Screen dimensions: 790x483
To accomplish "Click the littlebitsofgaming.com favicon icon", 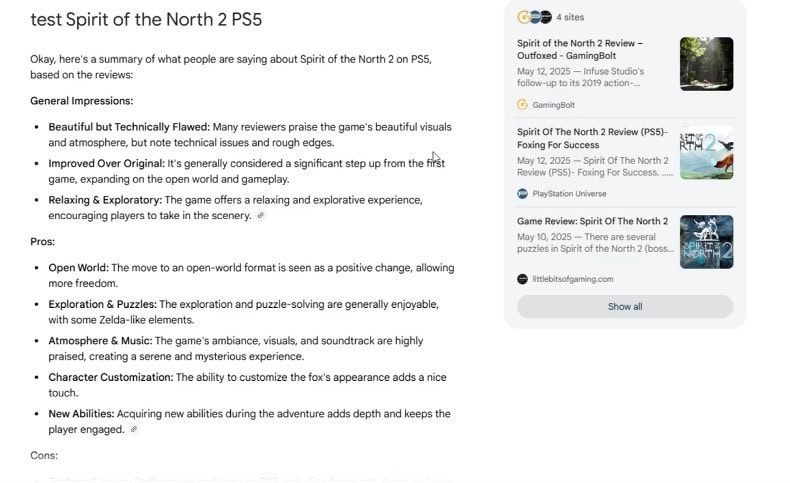I will tap(522, 279).
